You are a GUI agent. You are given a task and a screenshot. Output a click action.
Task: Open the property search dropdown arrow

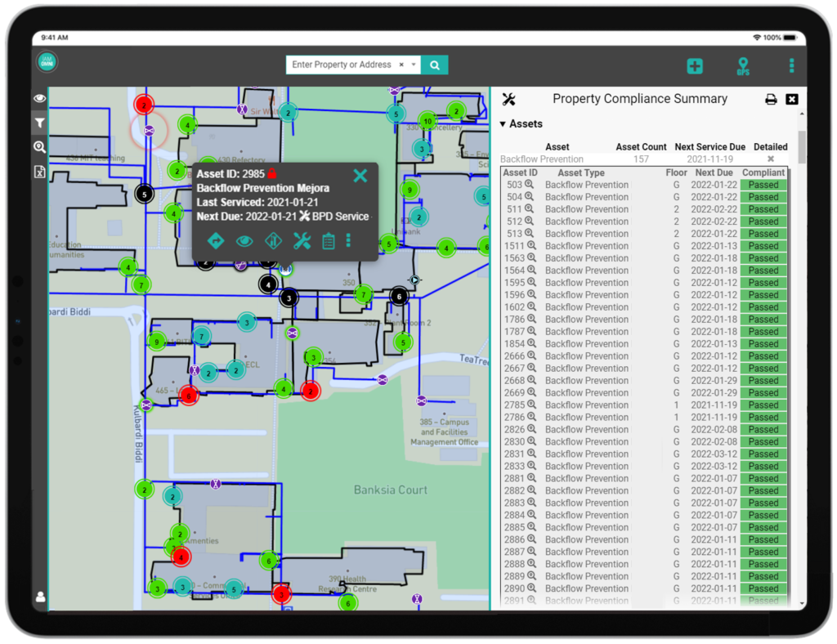(x=414, y=65)
